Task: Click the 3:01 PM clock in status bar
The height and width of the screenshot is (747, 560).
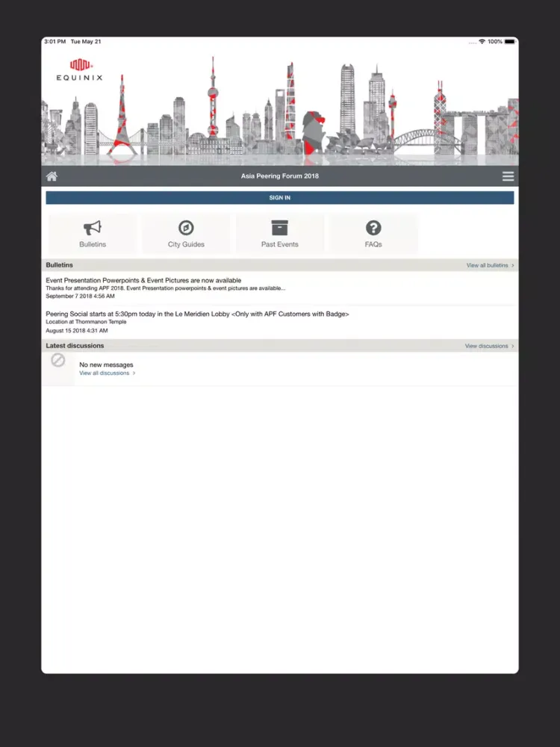Action: pos(55,42)
